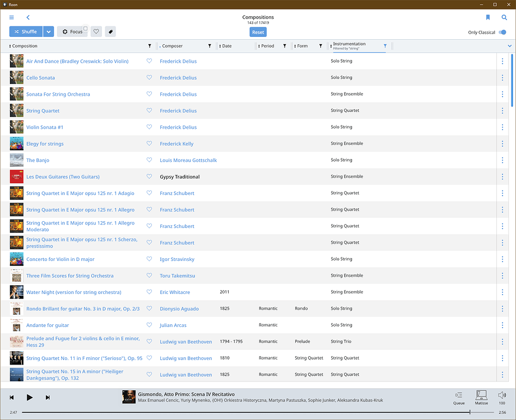Open the Shuffle options dropdown chevron
The width and height of the screenshot is (516, 420).
[49, 31]
